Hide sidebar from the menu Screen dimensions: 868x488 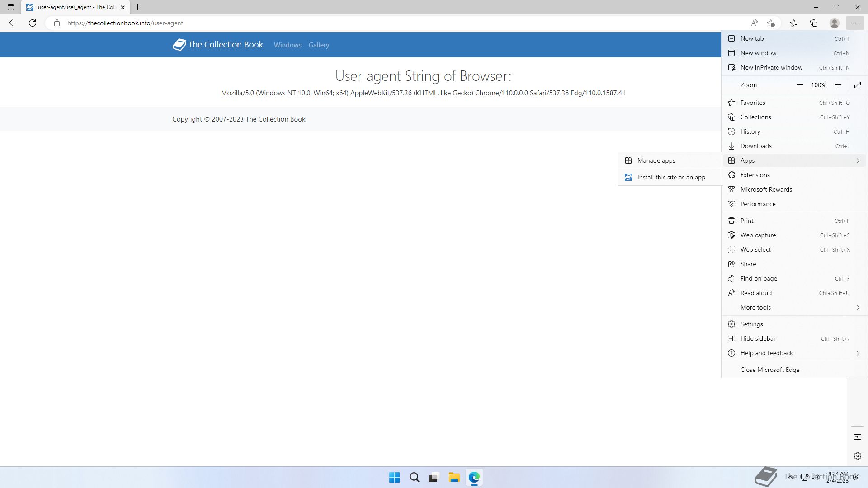coord(758,338)
